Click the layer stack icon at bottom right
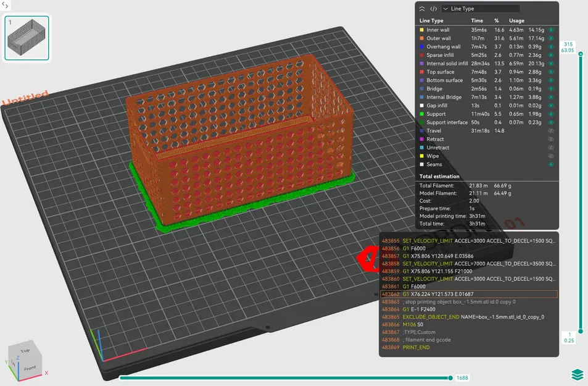This screenshot has height=386, width=588. [x=578, y=373]
